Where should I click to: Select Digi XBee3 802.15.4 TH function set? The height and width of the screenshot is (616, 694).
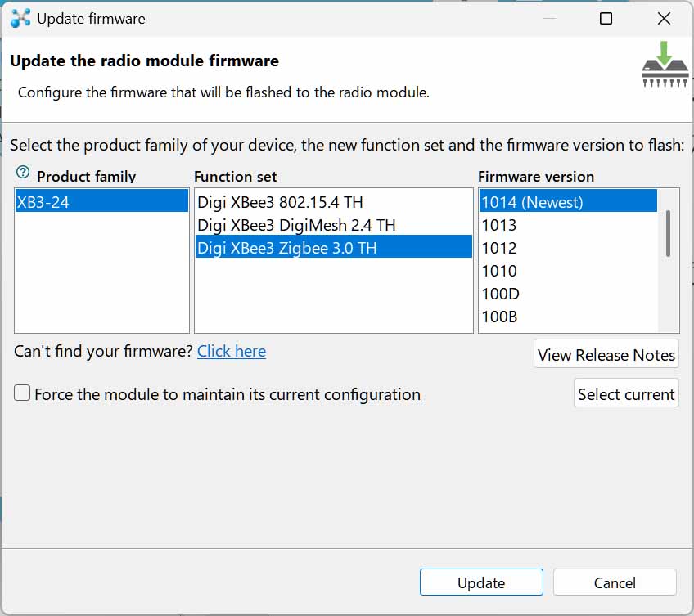[x=333, y=202]
